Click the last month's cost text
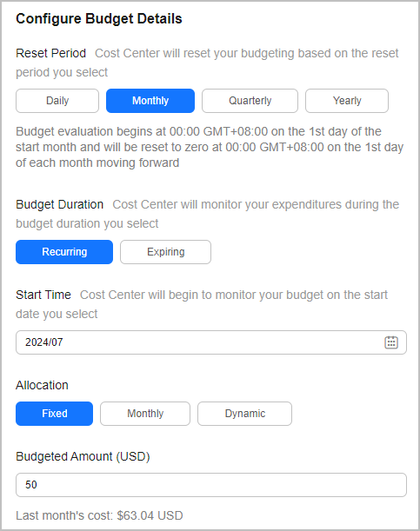The height and width of the screenshot is (531, 420). click(99, 515)
